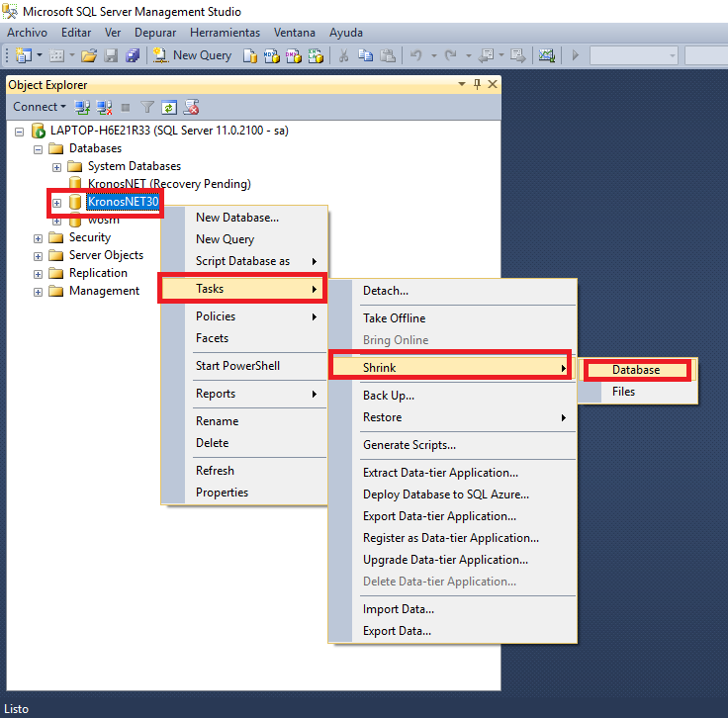
Task: Expand the KronosNET30 database node
Action: tap(56, 203)
